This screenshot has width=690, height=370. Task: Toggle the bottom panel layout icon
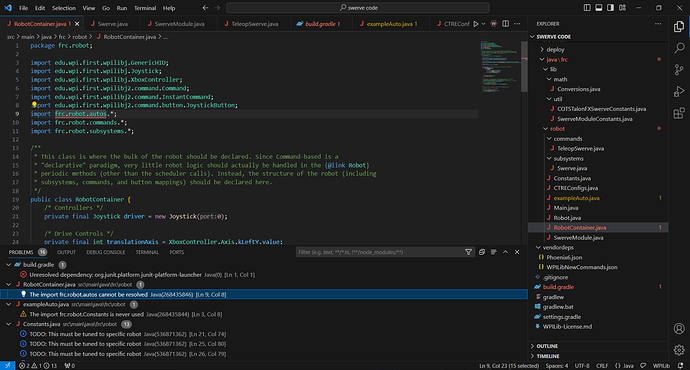click(599, 7)
